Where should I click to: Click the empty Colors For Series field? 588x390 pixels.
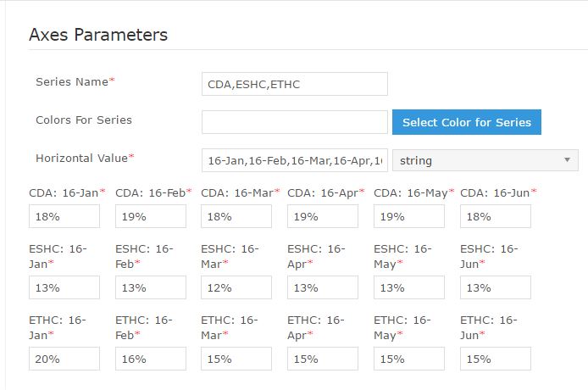pyautogui.click(x=294, y=122)
